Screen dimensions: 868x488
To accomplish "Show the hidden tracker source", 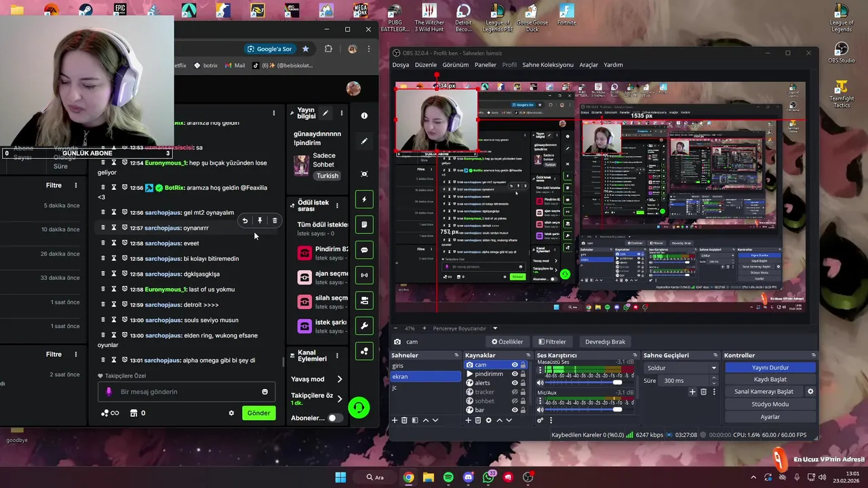I will pos(515,392).
